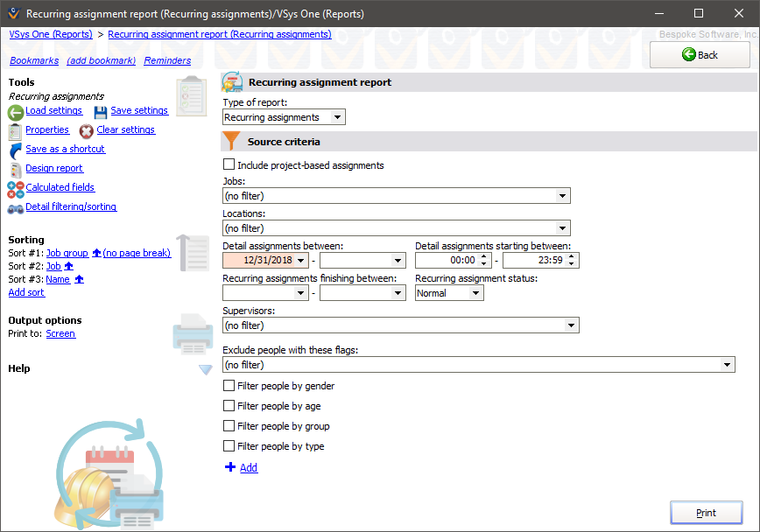Screen dimensions: 760x532
Task: Enable filtering people by age
Action: (x=229, y=405)
